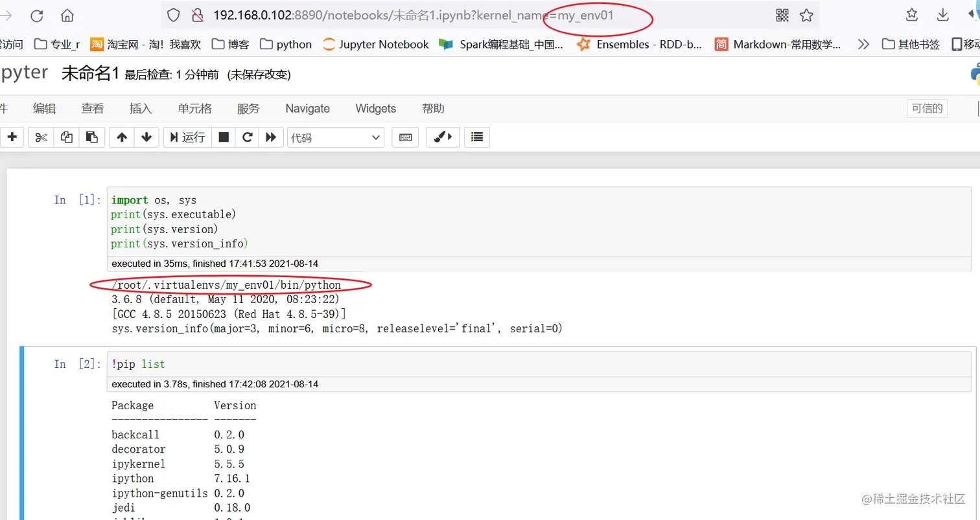Click 最后检查: 1 分钟前 checkpoint status
This screenshot has width=980, height=520.
coord(173,75)
